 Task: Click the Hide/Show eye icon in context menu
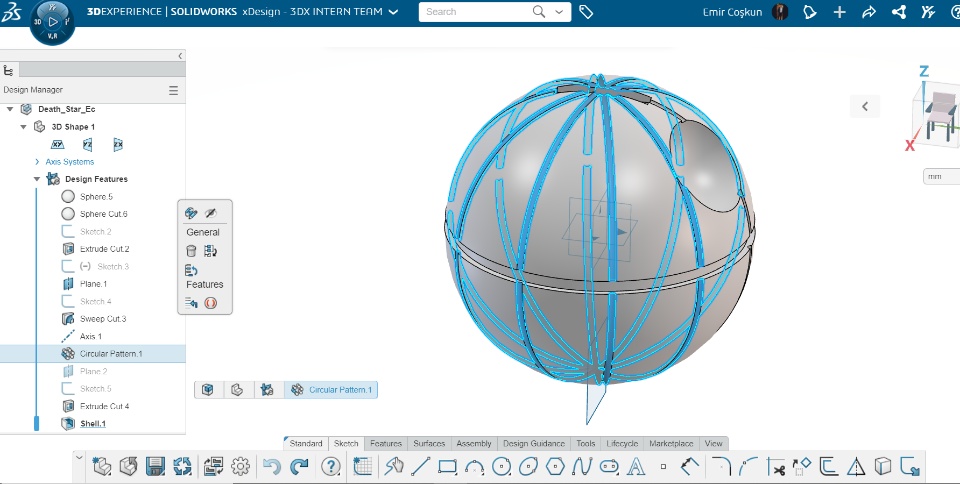[x=211, y=213]
